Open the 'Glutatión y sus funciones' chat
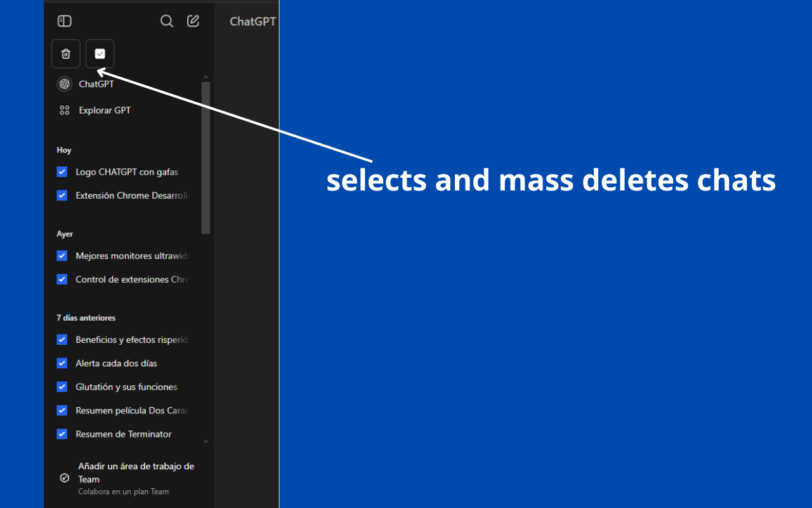 point(125,386)
